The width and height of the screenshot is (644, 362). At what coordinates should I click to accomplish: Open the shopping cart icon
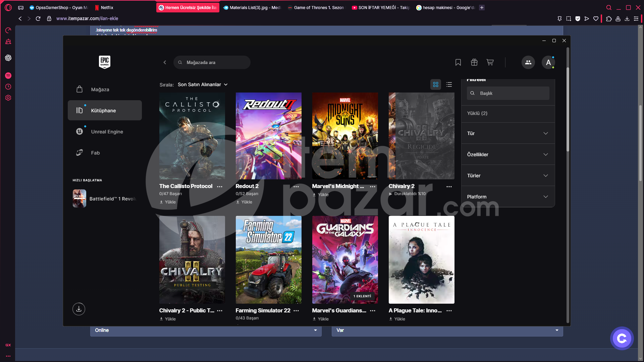pyautogui.click(x=490, y=62)
